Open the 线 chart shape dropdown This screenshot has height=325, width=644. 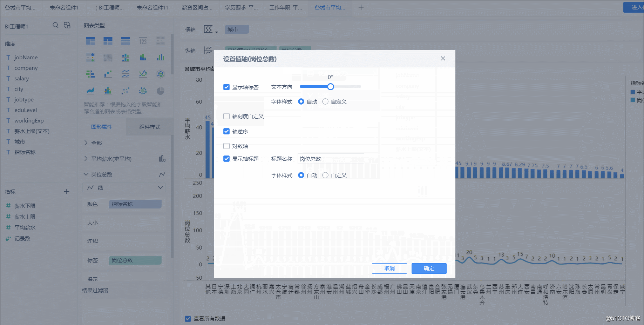(124, 188)
